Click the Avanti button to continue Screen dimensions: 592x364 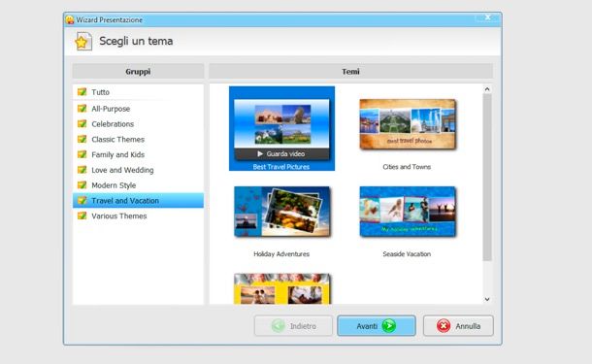pos(377,325)
